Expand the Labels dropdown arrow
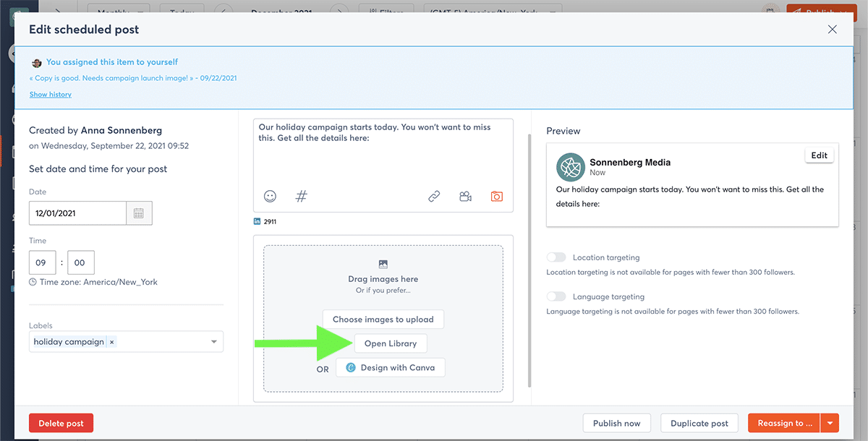This screenshot has height=441, width=868. (x=214, y=342)
